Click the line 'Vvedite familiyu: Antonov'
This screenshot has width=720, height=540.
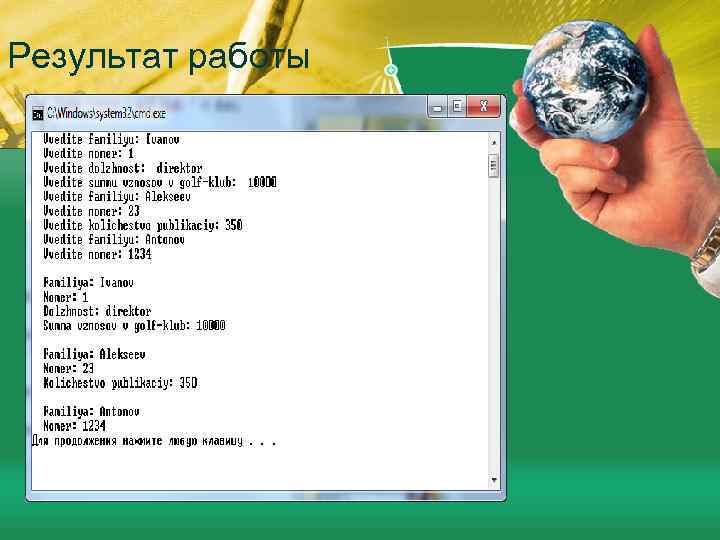click(114, 240)
